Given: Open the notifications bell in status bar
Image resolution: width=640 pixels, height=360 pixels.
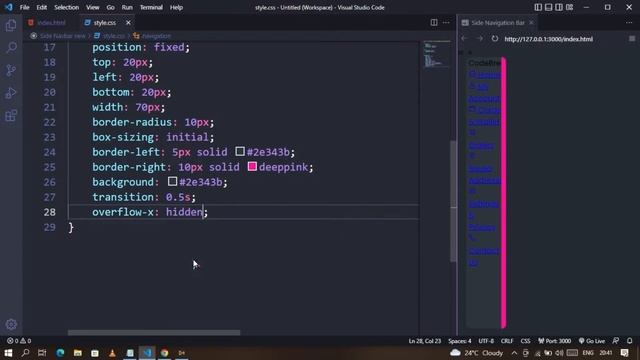Looking at the screenshot, I should pos(630,341).
